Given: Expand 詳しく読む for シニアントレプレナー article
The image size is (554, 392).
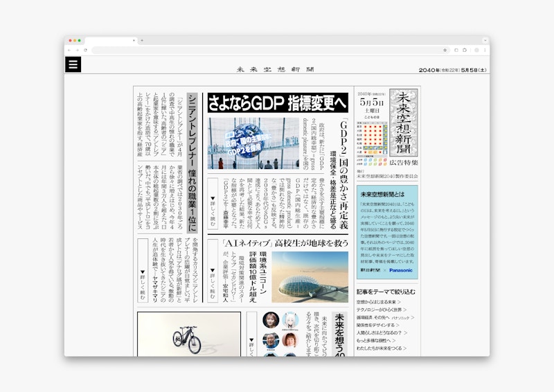Looking at the screenshot, I should pyautogui.click(x=143, y=285).
